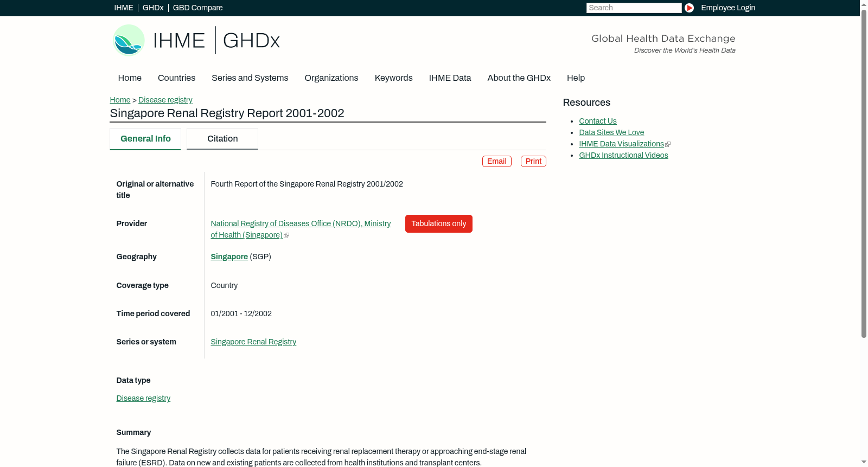868x467 pixels.
Task: Open the Singapore Renal Registry series link
Action: click(253, 342)
